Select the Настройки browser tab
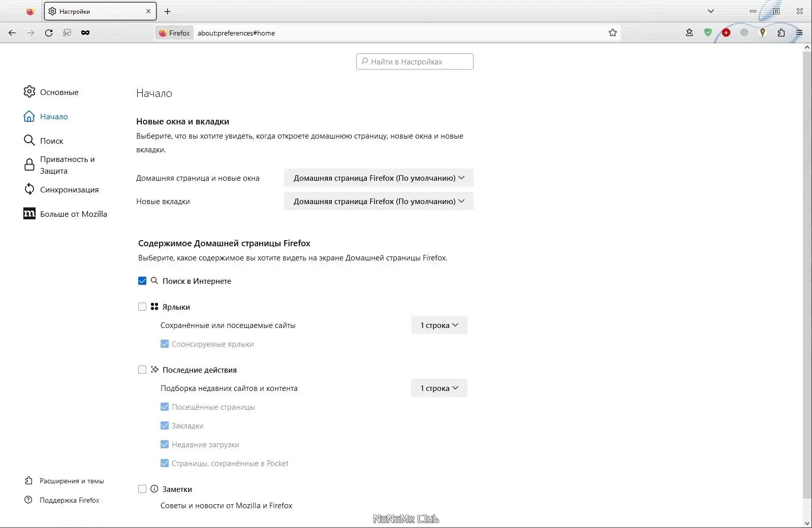This screenshot has width=812, height=528. click(100, 11)
